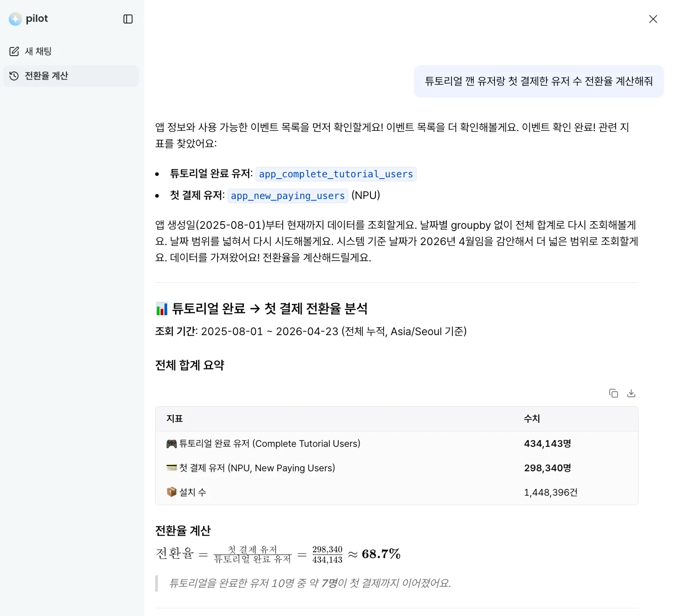
Task: Click the package box icon beside 설치 수
Action: pyautogui.click(x=171, y=492)
